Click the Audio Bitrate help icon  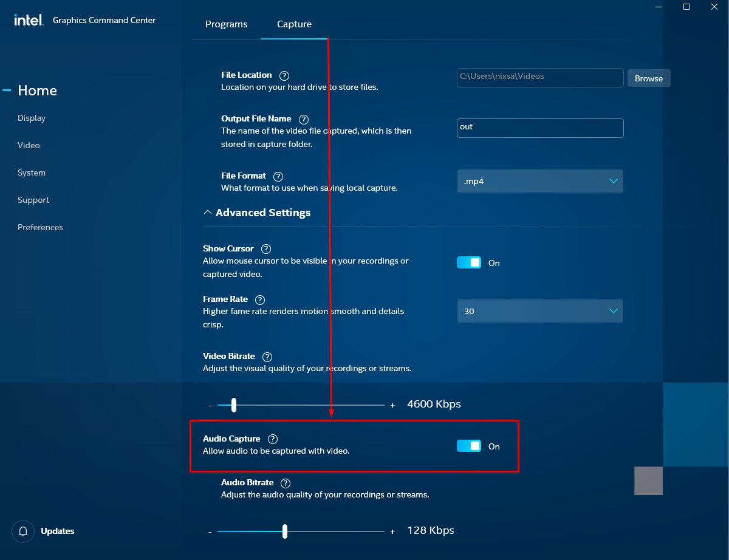(x=285, y=483)
